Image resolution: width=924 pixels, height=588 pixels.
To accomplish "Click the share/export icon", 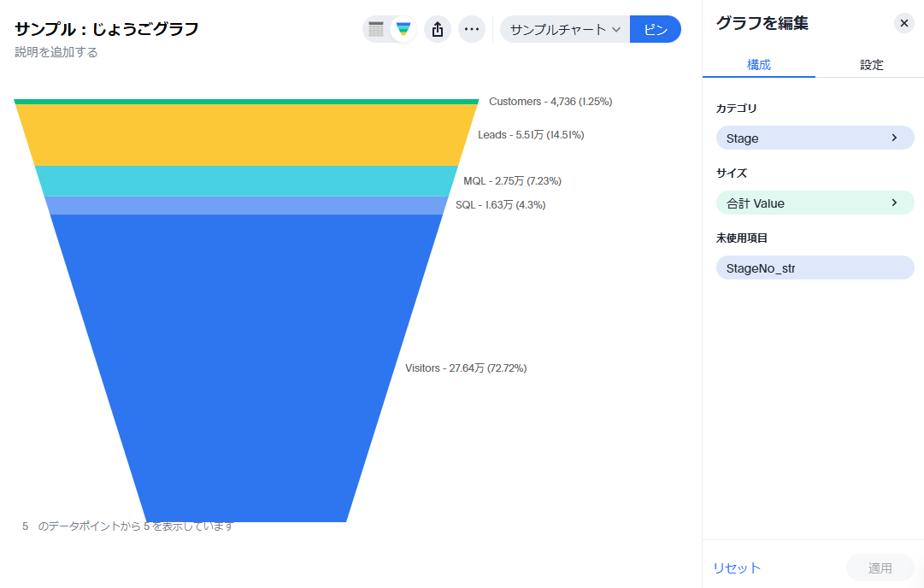I will tap(438, 29).
